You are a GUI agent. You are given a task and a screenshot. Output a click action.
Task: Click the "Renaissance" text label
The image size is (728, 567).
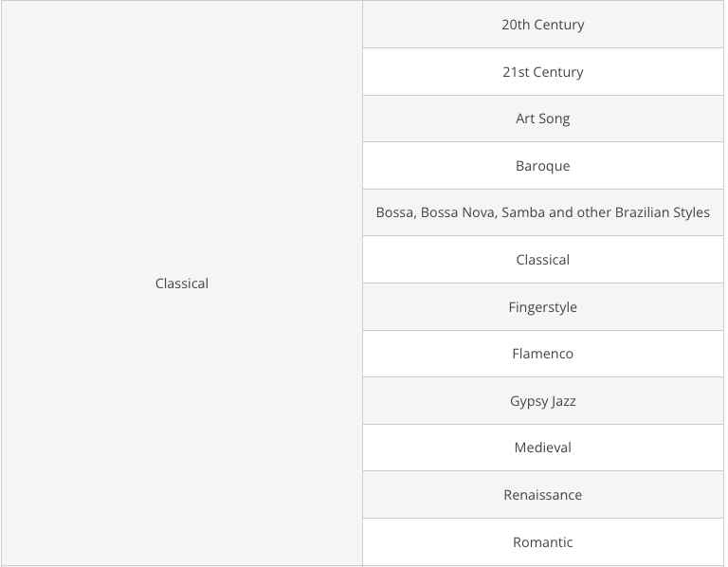542,495
